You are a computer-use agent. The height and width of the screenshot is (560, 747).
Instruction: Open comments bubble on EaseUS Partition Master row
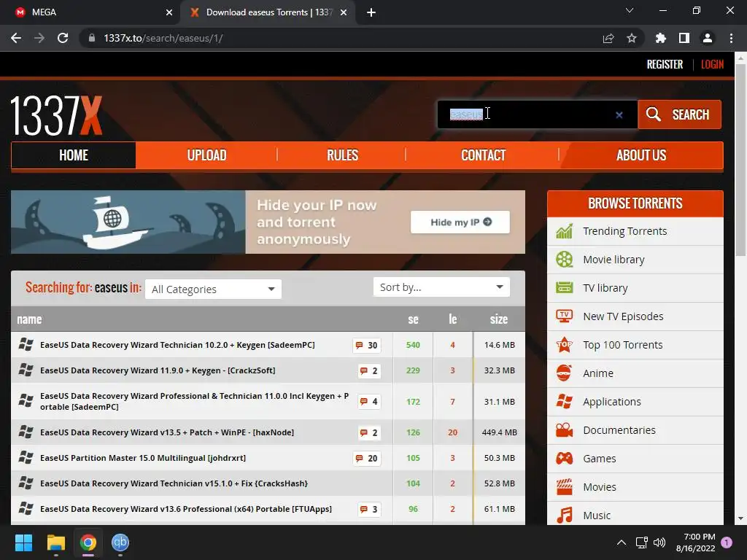point(366,458)
